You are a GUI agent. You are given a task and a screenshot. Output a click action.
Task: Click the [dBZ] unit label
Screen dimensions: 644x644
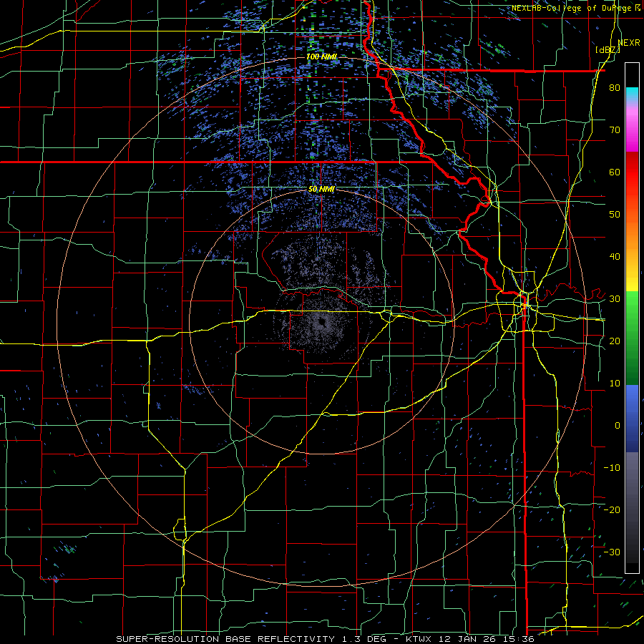(x=608, y=50)
